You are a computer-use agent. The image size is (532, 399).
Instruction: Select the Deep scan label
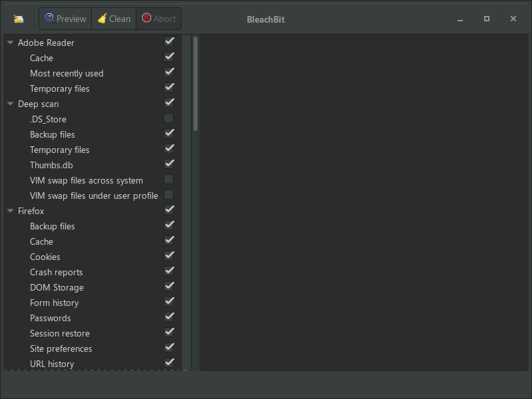click(x=39, y=104)
